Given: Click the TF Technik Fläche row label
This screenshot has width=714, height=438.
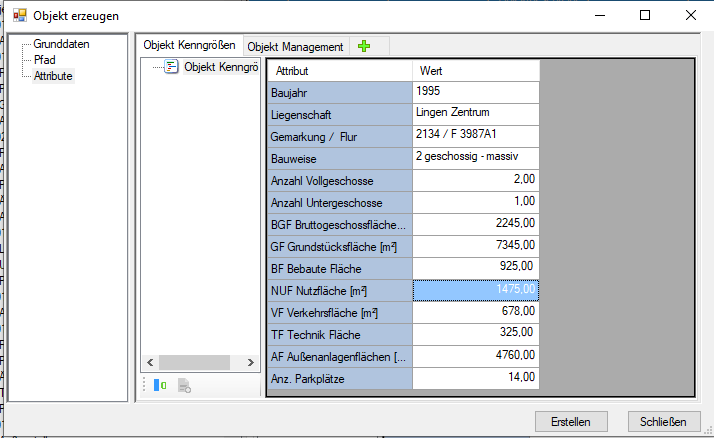Looking at the screenshot, I should pyautogui.click(x=340, y=335).
